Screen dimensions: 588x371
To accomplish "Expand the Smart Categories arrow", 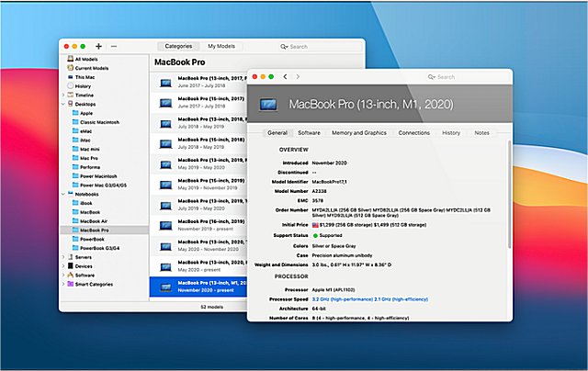I will coord(63,284).
